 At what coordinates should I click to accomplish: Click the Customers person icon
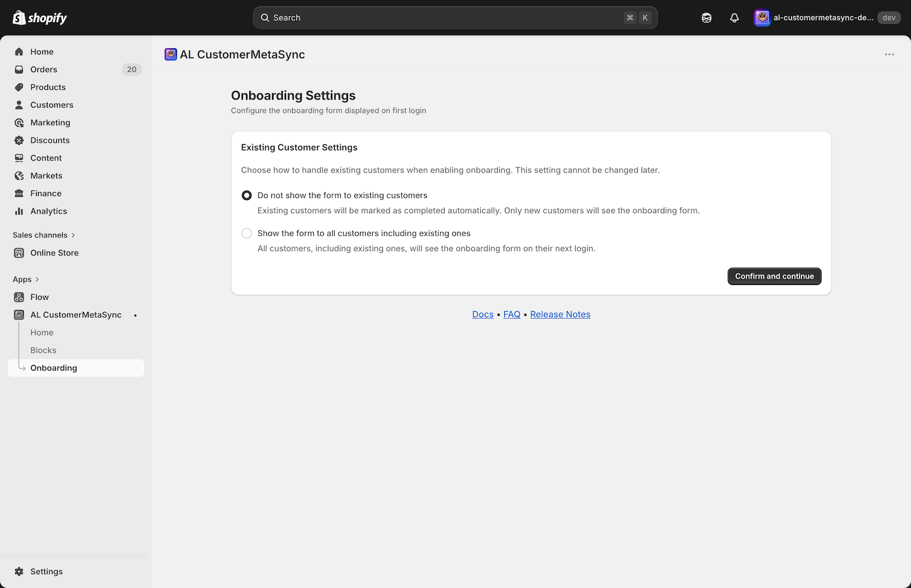(19, 105)
